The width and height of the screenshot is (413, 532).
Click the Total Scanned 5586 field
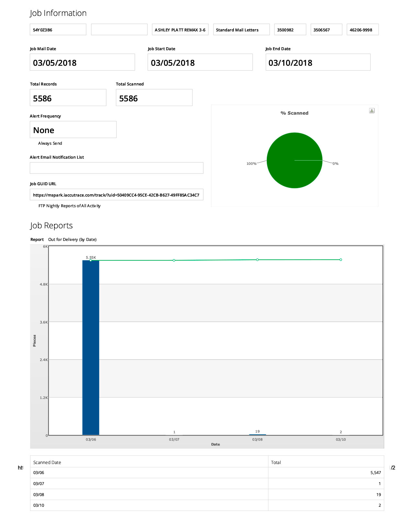click(x=154, y=98)
